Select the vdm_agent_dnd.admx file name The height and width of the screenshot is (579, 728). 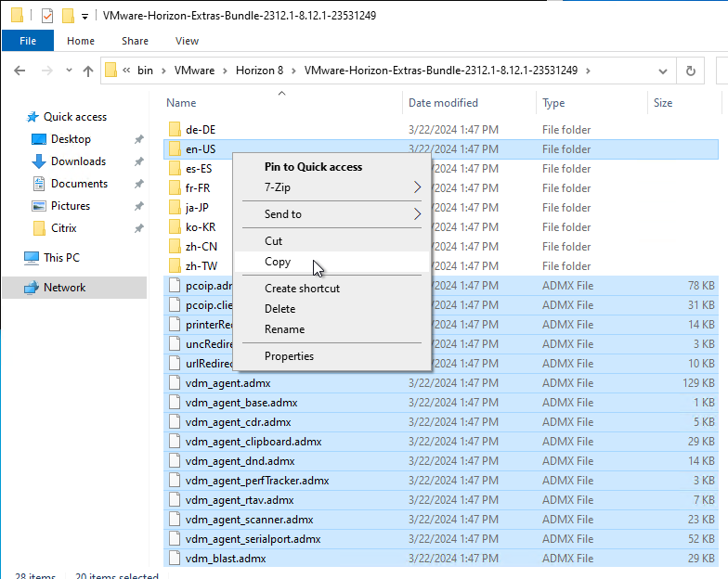(240, 461)
